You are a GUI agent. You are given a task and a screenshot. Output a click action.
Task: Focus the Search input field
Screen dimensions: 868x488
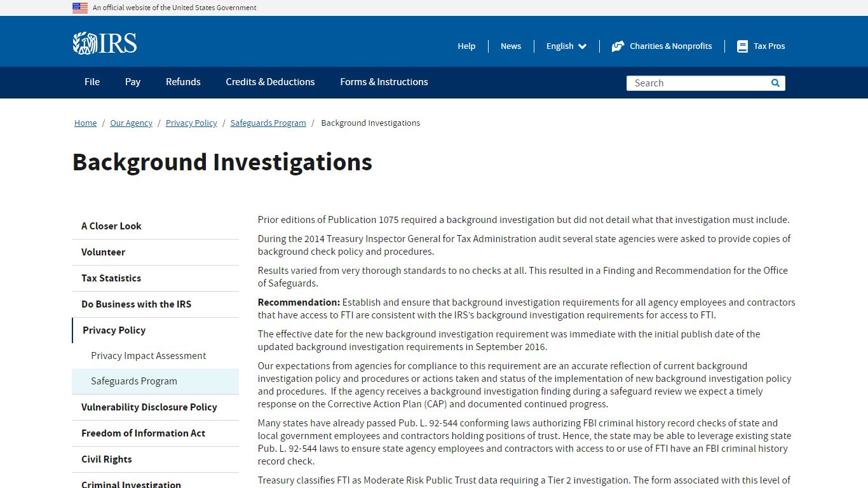698,83
